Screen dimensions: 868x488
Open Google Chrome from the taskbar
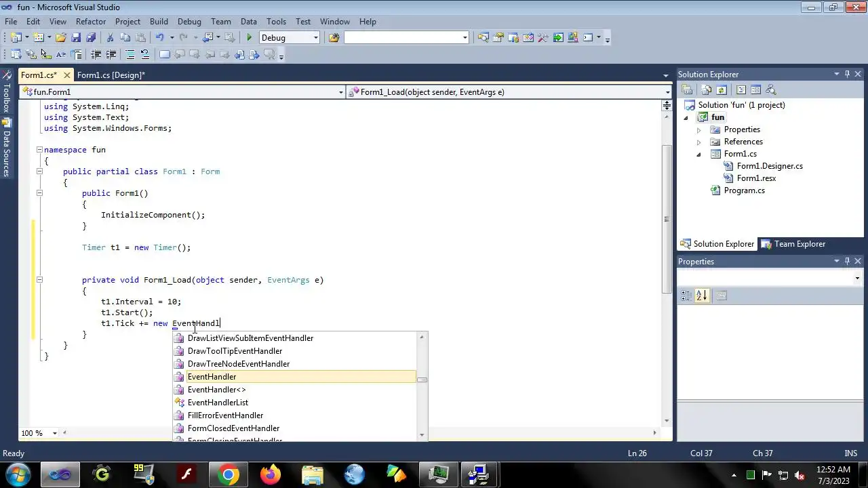pos(228,474)
